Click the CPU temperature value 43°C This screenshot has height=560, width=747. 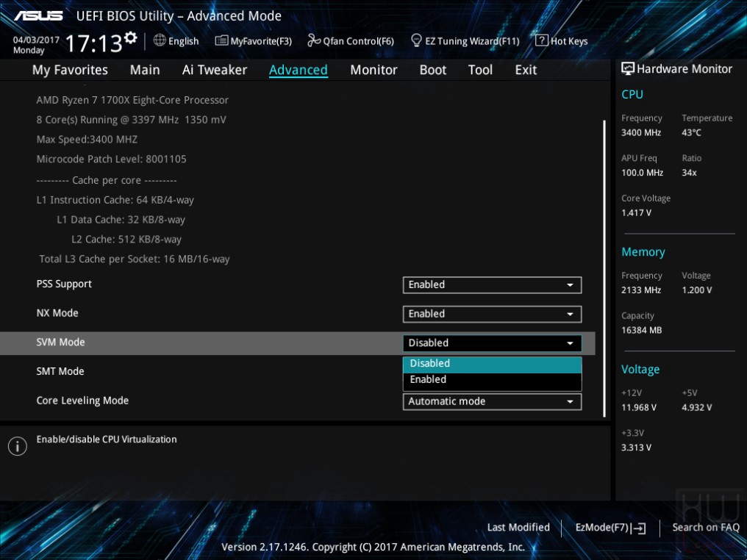[691, 133]
